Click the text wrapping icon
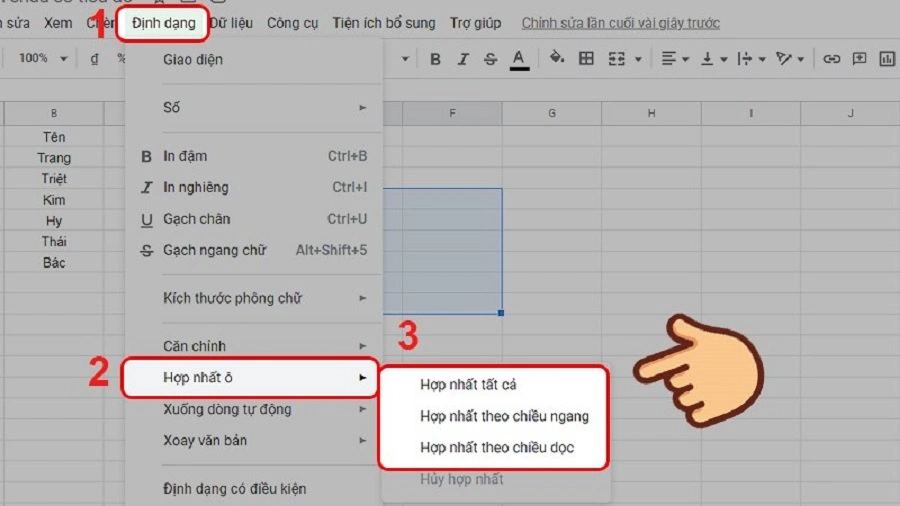This screenshot has width=900, height=506. click(x=744, y=59)
